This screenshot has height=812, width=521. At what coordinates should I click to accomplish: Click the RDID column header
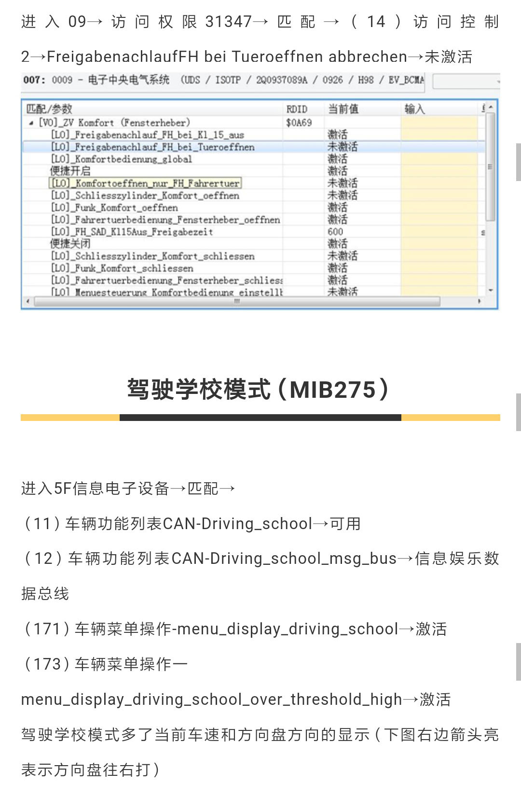pos(303,109)
